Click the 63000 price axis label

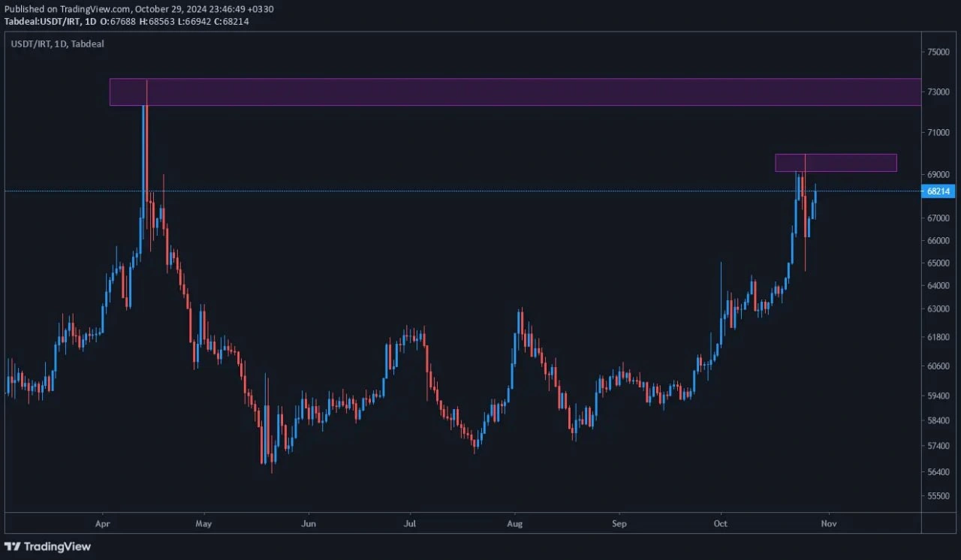pos(939,309)
